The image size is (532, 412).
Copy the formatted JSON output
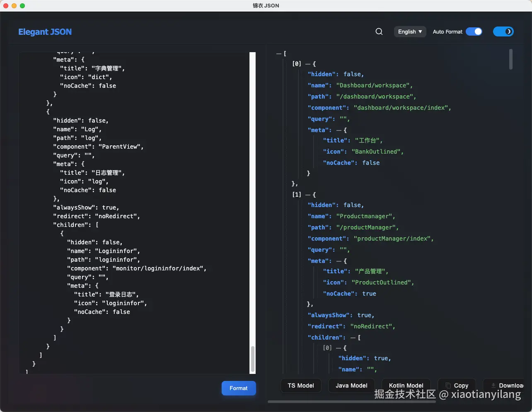coord(457,385)
